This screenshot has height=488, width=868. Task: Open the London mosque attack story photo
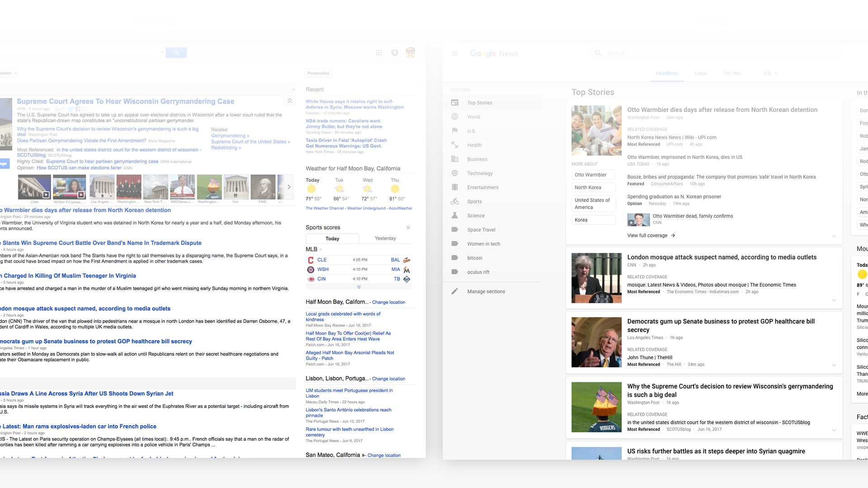point(596,278)
